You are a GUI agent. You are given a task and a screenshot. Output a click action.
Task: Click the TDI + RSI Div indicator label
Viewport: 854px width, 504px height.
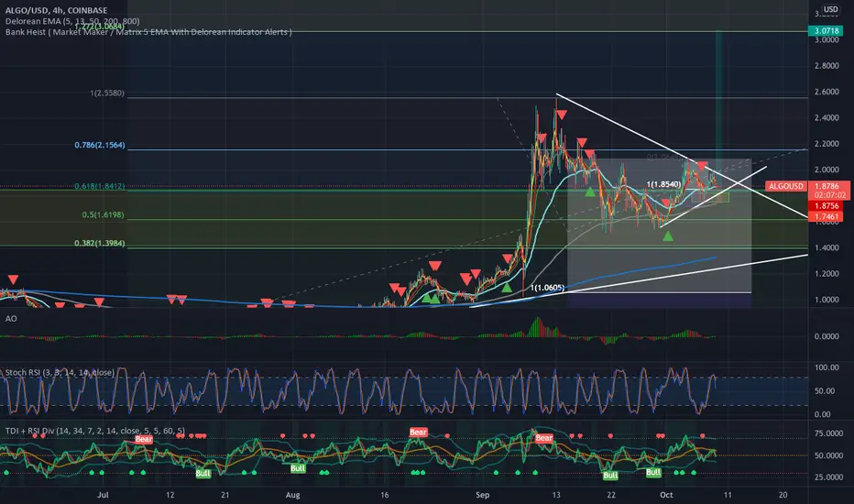[x=94, y=431]
